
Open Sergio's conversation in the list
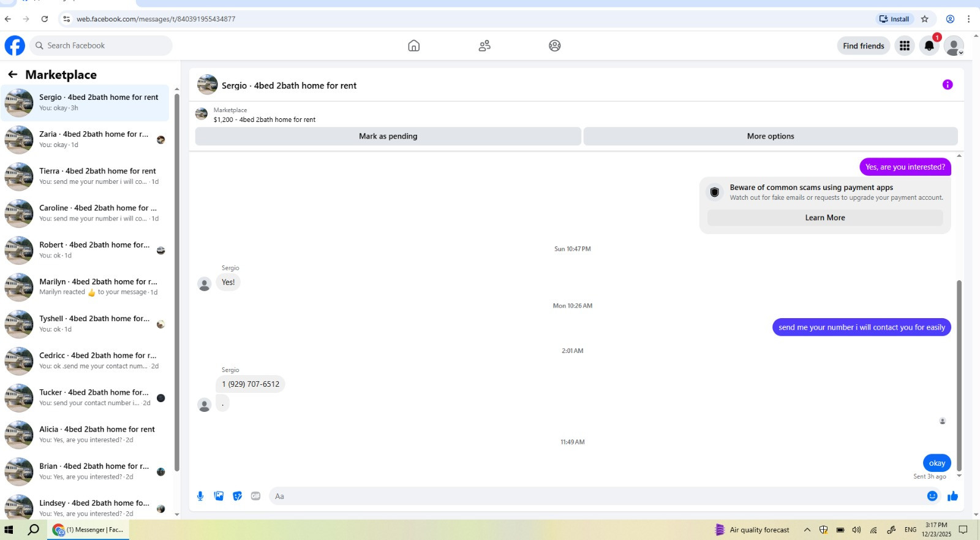tap(85, 102)
